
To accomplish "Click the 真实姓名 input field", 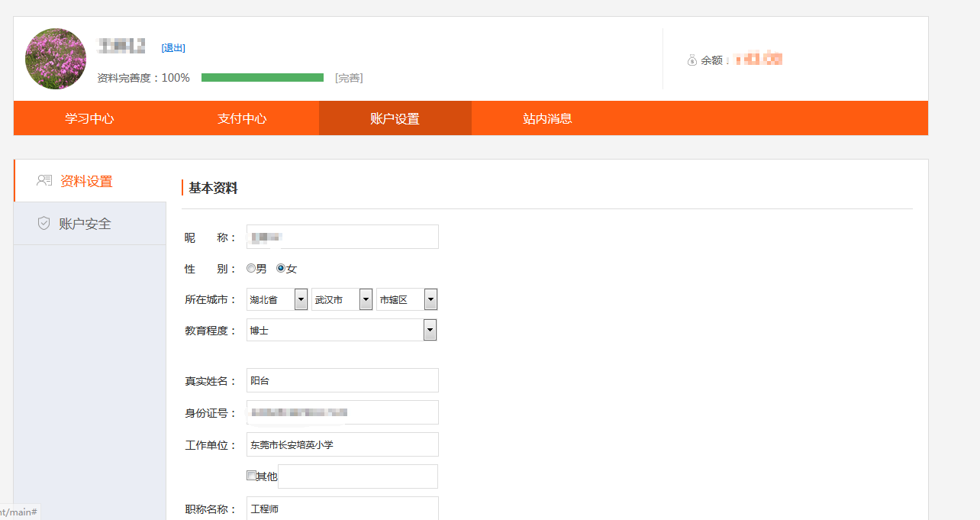I will 342,380.
